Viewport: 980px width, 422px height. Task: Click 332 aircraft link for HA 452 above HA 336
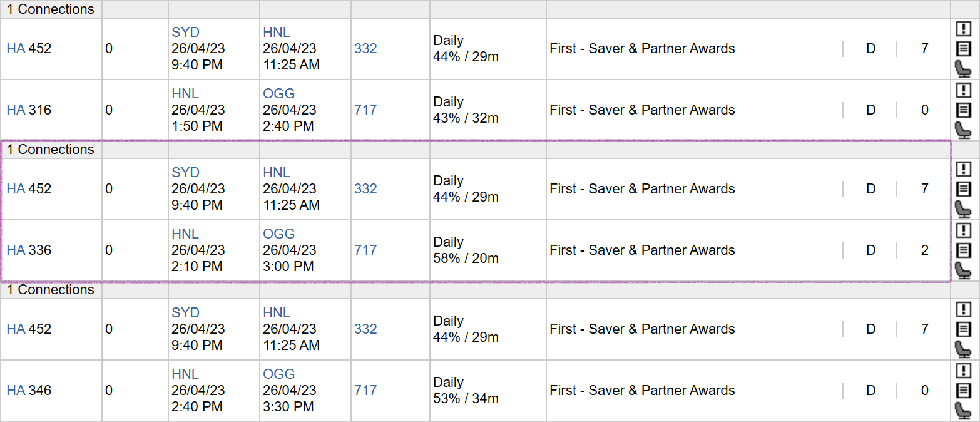point(365,189)
